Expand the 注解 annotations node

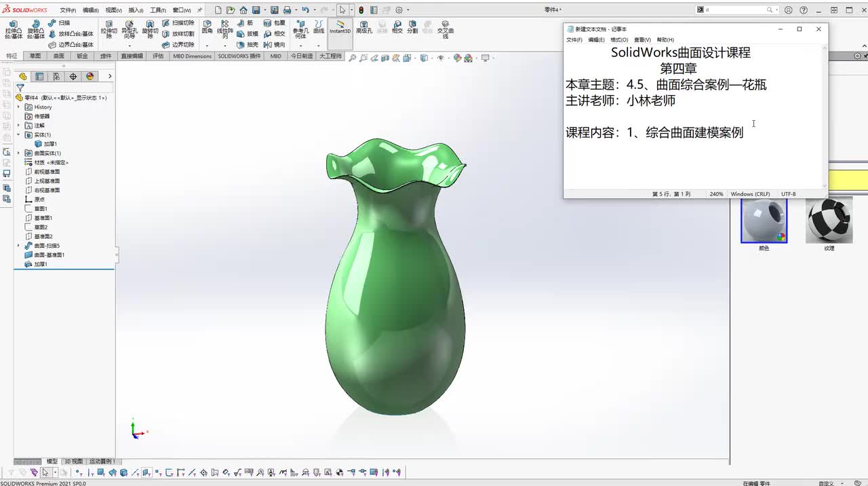(18, 126)
